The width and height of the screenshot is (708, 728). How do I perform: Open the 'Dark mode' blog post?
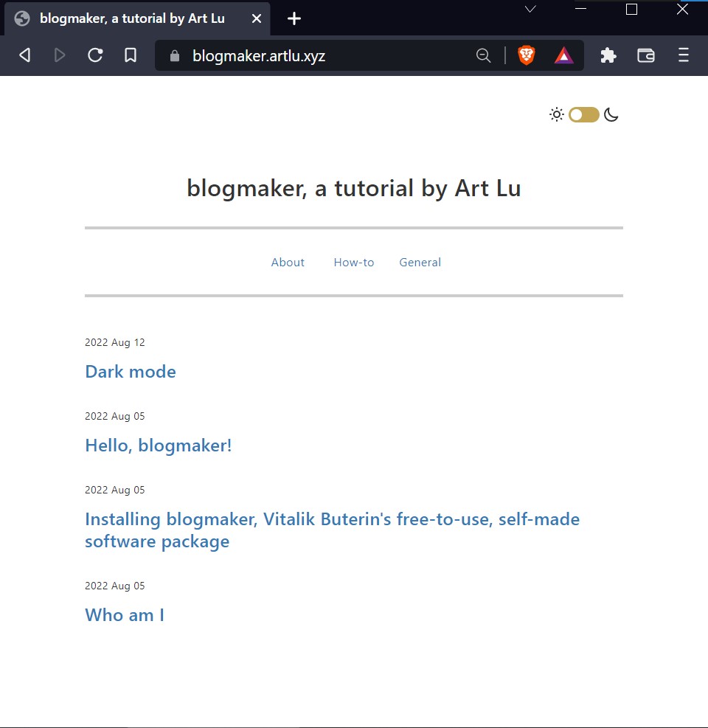coord(131,372)
